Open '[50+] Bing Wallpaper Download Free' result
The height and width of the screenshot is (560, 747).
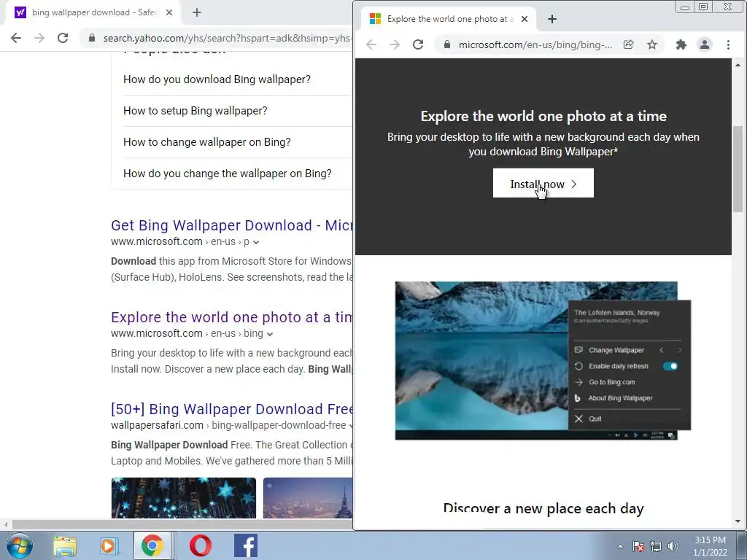231,409
